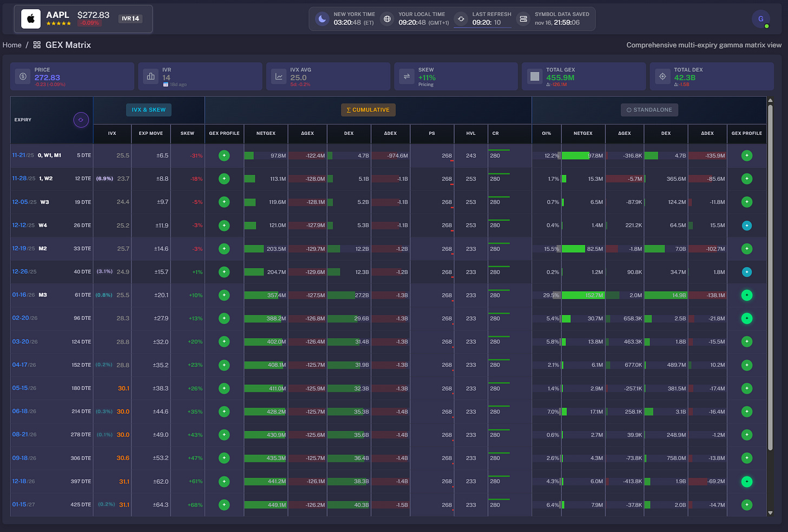
Task: Open cumulative GEX profile for 12-19 expiry
Action: (224, 249)
